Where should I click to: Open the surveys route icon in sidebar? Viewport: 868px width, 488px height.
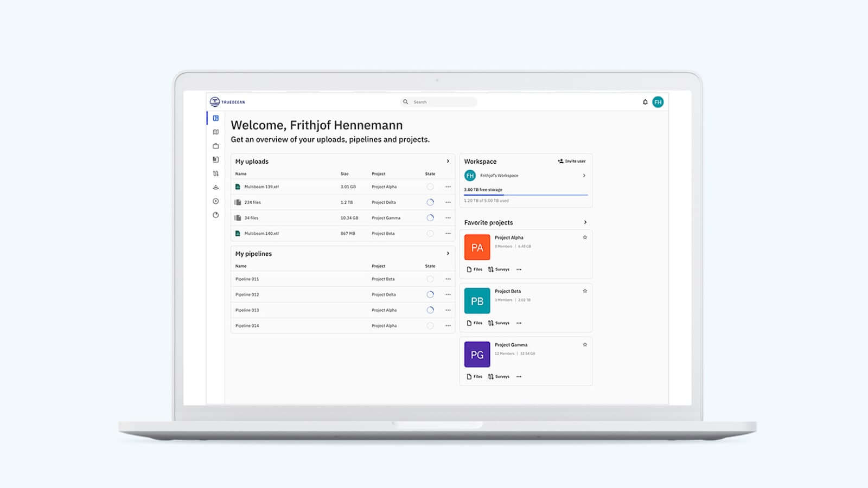216,174
